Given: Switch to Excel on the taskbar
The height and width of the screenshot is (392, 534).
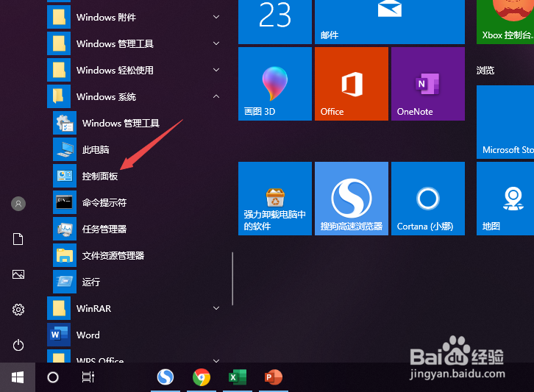Looking at the screenshot, I should pyautogui.click(x=238, y=377).
